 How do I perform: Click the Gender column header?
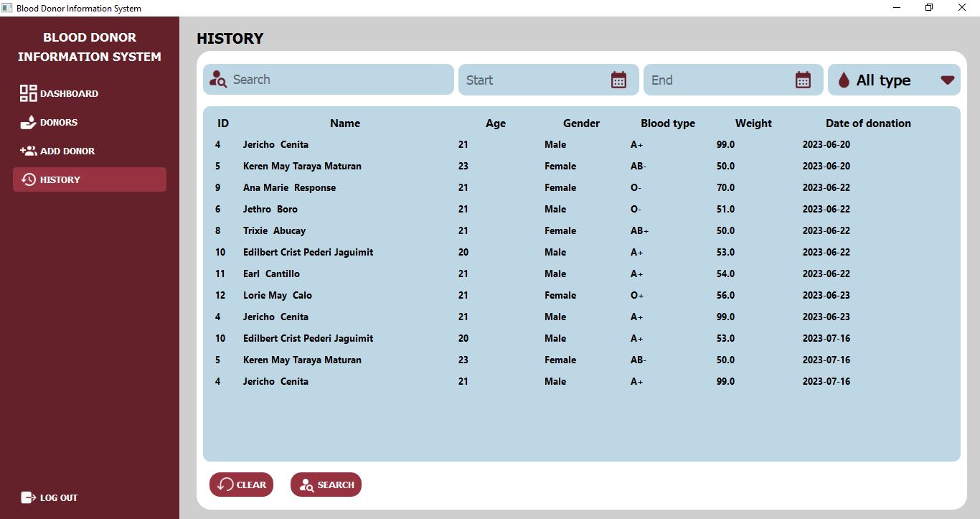581,123
